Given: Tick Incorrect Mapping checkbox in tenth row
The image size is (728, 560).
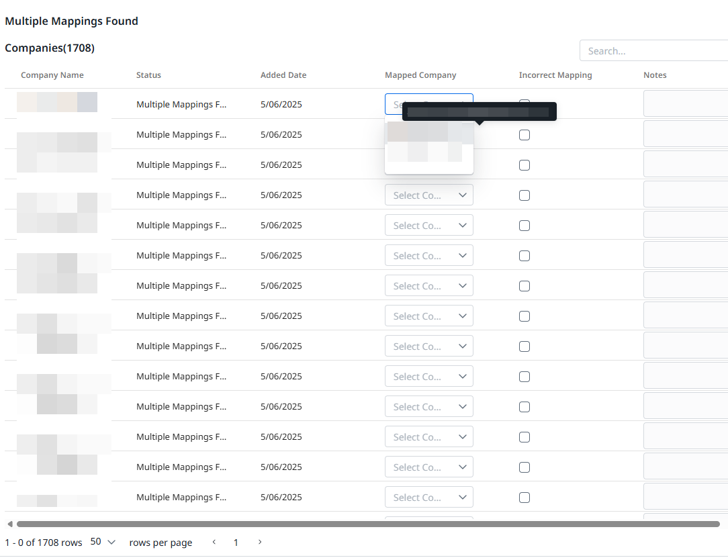Looking at the screenshot, I should pos(525,377).
